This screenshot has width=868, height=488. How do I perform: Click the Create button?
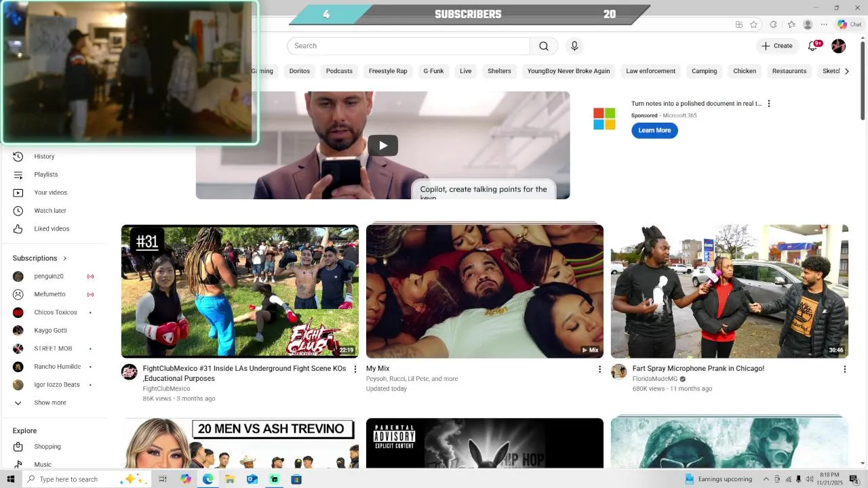(x=777, y=46)
